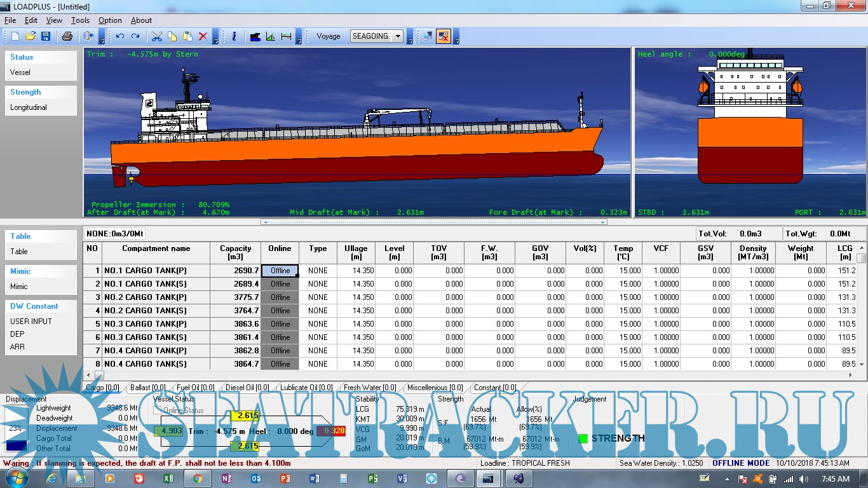Open a file with the folder icon
This screenshot has height=488, width=868.
31,36
